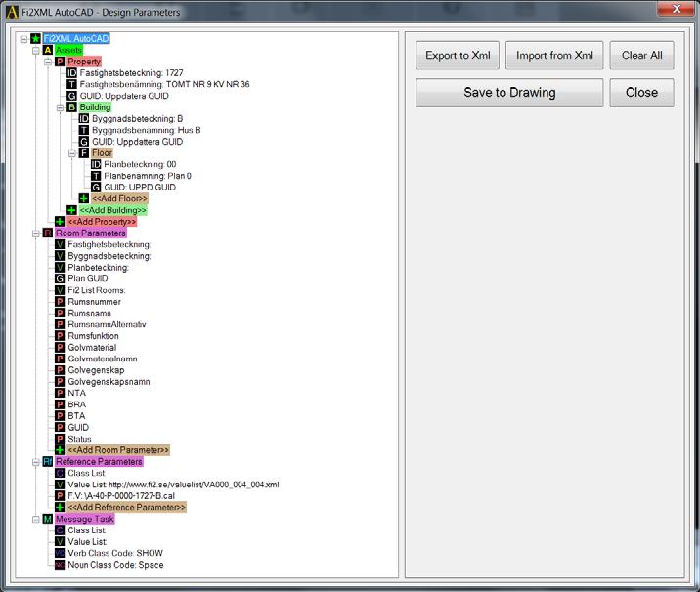Select the Golvmaterialnamn parameter row

(x=103, y=359)
